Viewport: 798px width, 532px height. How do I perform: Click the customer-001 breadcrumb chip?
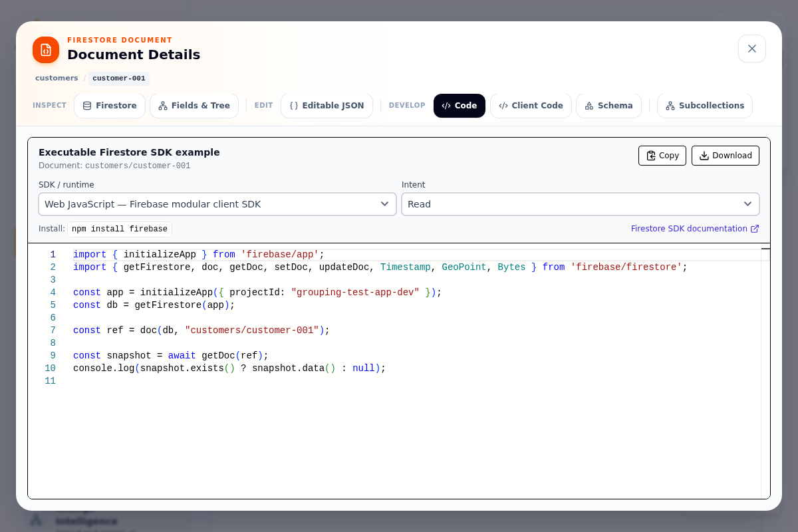click(119, 78)
